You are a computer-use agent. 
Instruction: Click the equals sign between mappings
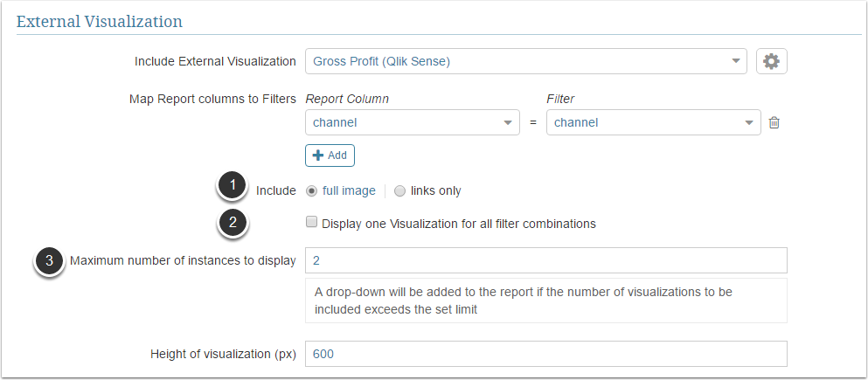533,123
